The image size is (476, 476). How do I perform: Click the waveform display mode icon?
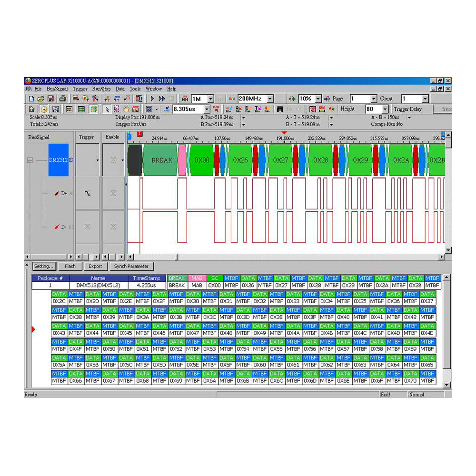click(69, 109)
